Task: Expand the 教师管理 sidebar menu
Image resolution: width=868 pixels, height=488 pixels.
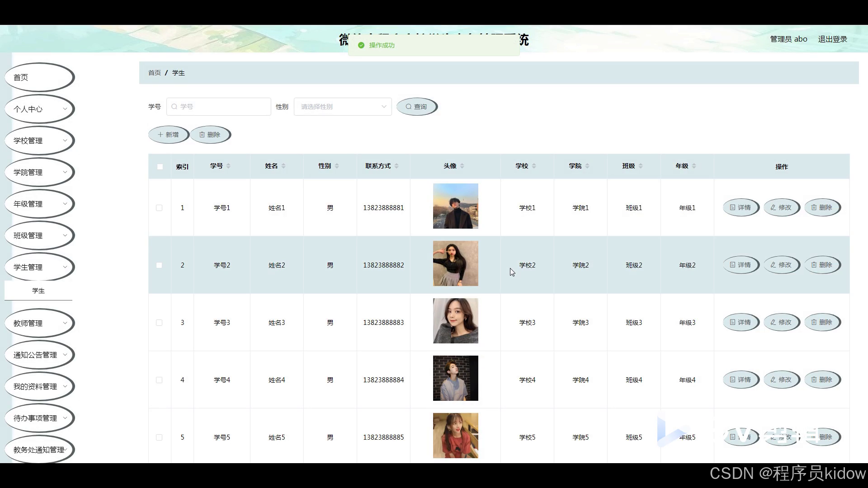Action: tap(39, 323)
